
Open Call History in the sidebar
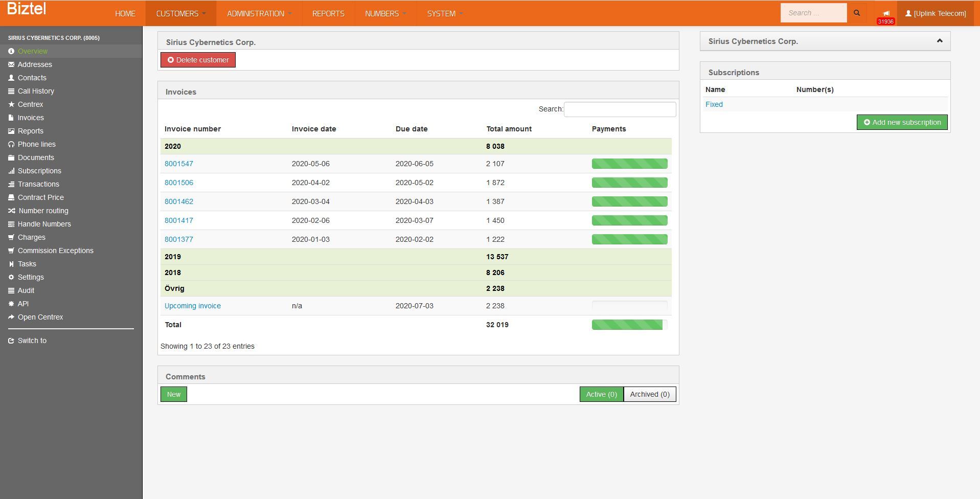[x=36, y=91]
